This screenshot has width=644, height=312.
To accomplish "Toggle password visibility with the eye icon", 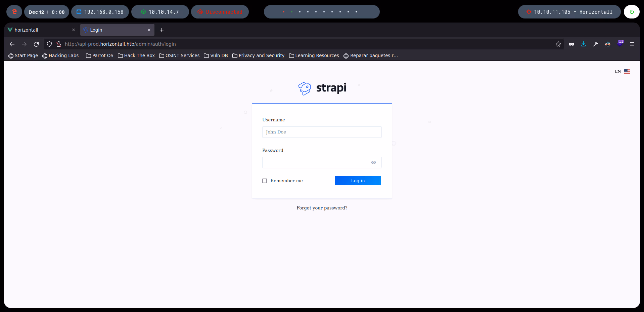I will click(373, 162).
